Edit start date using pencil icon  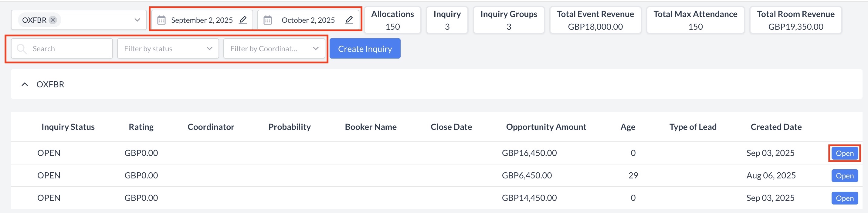pos(242,20)
